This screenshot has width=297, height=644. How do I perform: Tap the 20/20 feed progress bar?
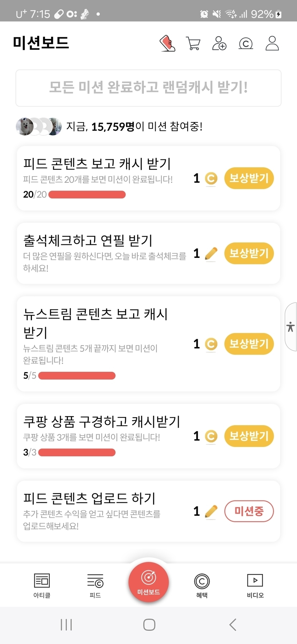tap(87, 194)
